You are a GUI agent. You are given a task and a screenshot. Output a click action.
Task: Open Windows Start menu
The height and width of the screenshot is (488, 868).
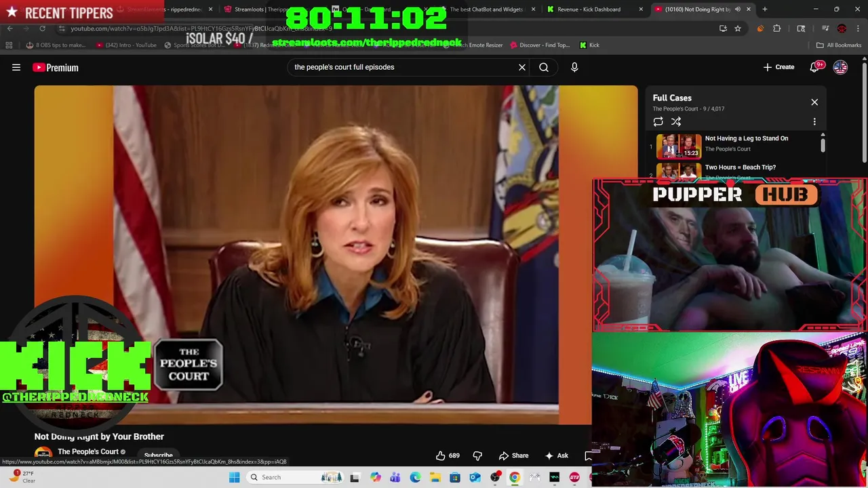(234, 477)
